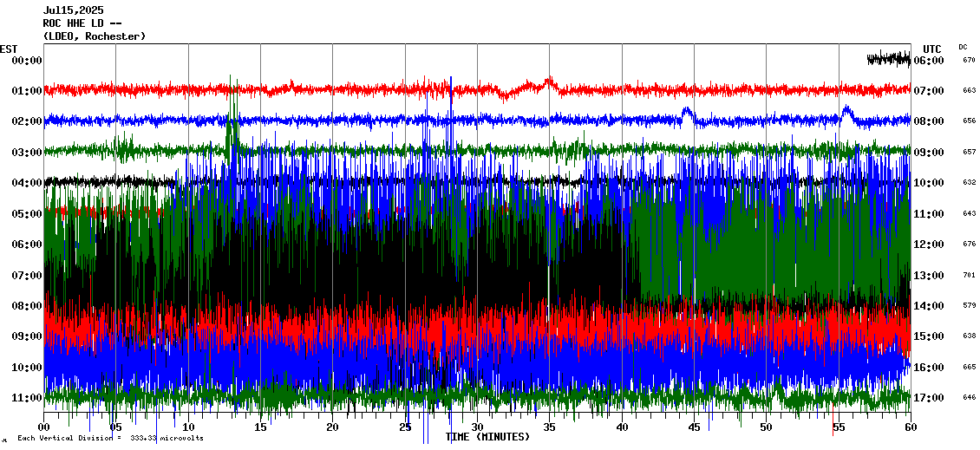Click the UTC timezone axis header
This screenshot has width=980, height=450.
[x=932, y=49]
